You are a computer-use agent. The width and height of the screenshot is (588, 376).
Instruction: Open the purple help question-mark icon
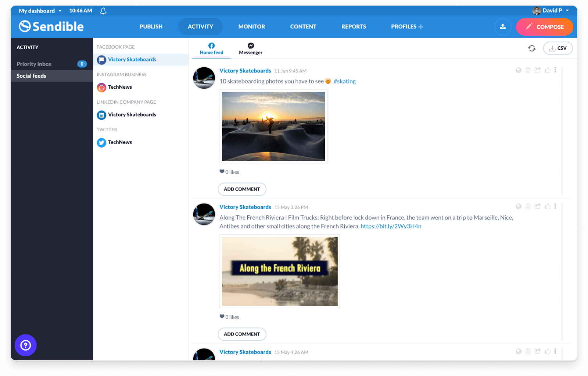pos(25,345)
